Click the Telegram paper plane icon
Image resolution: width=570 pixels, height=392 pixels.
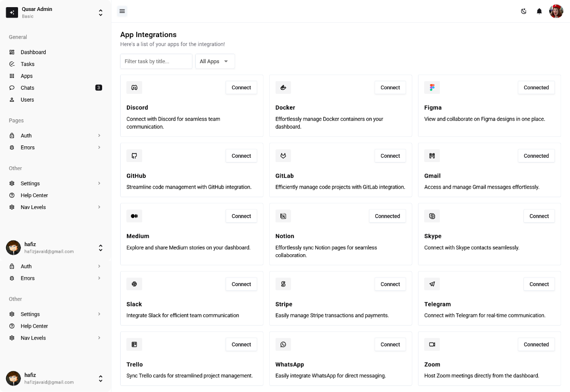point(432,284)
